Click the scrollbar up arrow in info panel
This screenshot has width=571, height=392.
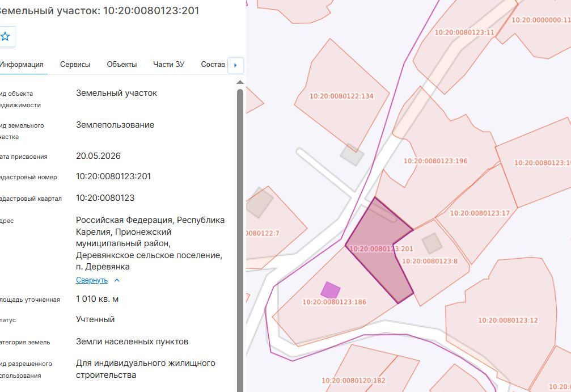coord(240,82)
